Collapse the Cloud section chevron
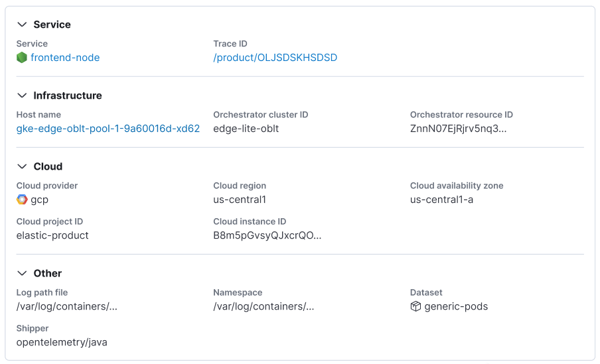This screenshot has height=364, width=600. [x=22, y=166]
